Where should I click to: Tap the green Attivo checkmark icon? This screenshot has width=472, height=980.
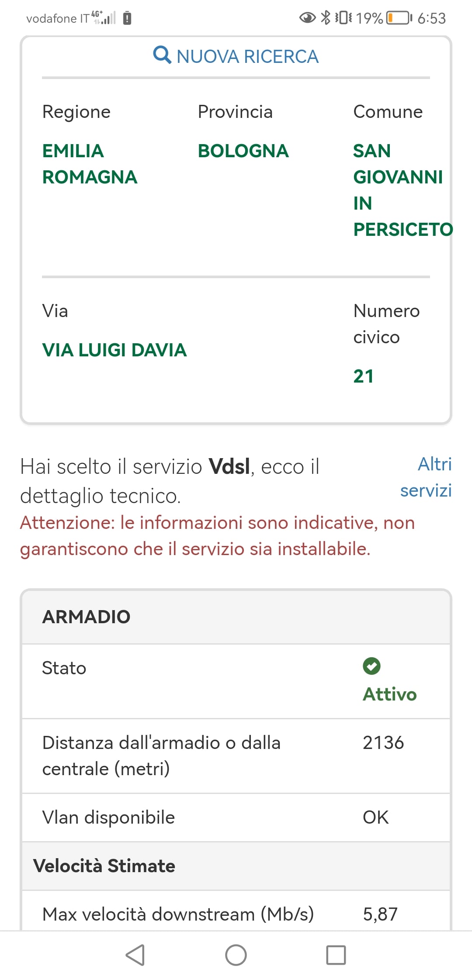[x=371, y=666]
